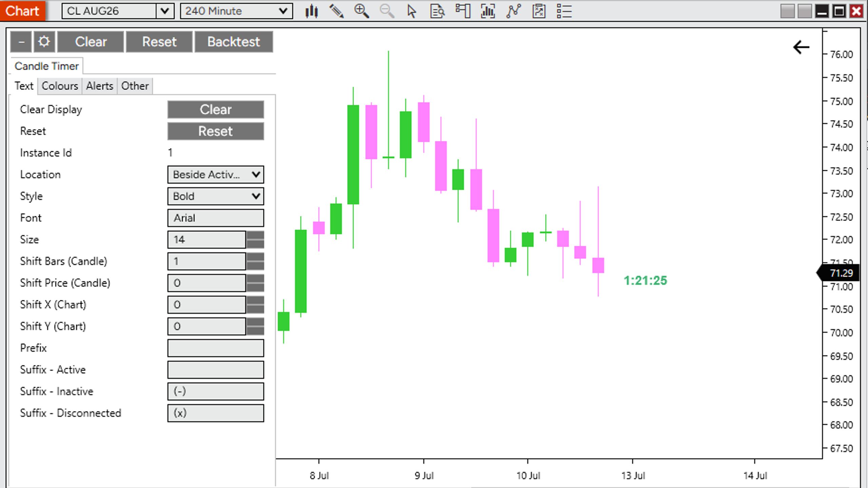The height and width of the screenshot is (488, 868).
Task: Click the Suffix - Disconnected input field
Action: [216, 413]
